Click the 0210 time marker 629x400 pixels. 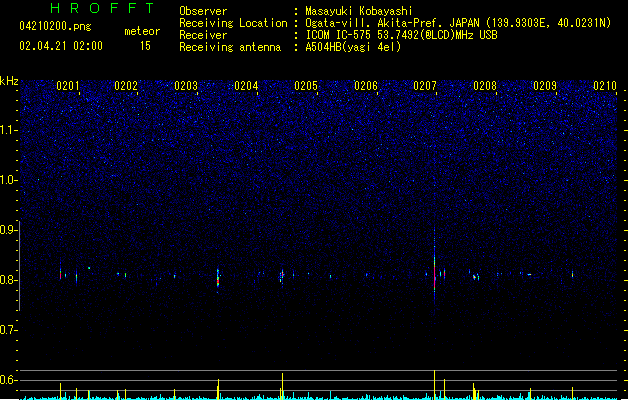tap(605, 86)
